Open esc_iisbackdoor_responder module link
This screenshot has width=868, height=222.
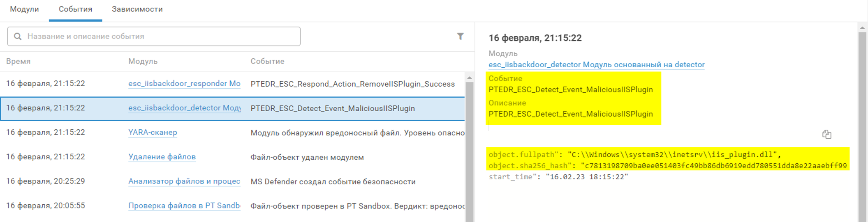point(184,84)
